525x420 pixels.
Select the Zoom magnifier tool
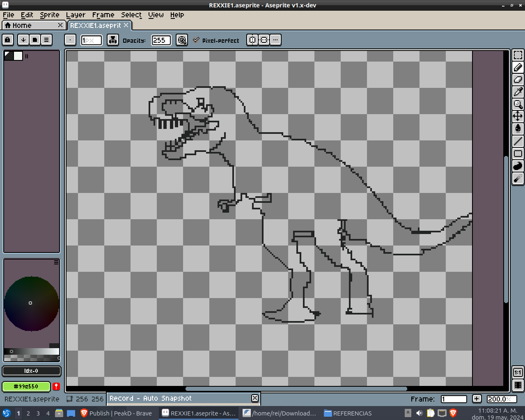coord(518,104)
